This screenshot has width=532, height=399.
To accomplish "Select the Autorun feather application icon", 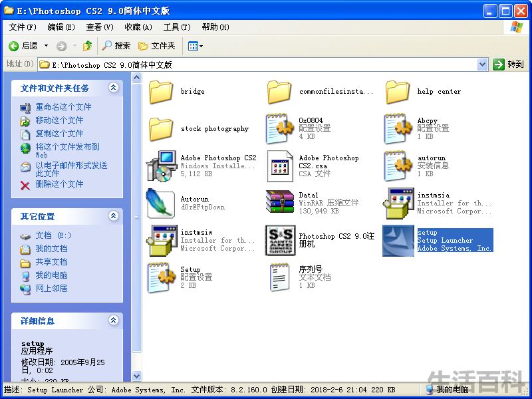I will (160, 203).
